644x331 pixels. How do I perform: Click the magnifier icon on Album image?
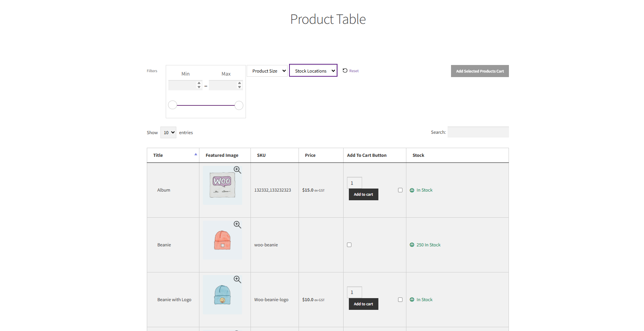pos(237,170)
